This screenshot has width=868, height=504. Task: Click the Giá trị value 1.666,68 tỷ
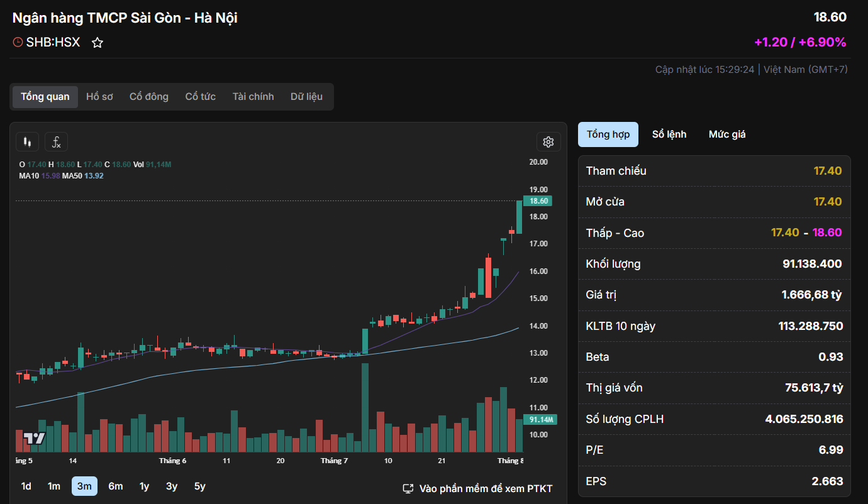tap(811, 295)
